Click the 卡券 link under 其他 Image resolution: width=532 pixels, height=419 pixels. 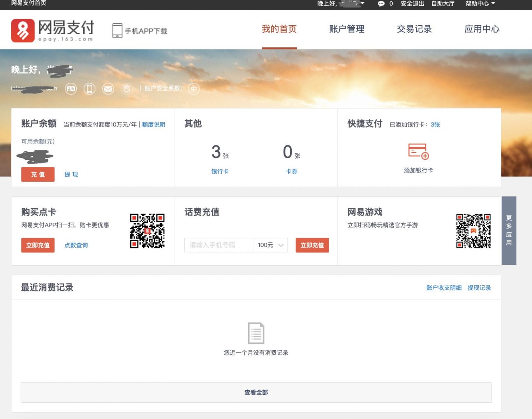pyautogui.click(x=292, y=172)
